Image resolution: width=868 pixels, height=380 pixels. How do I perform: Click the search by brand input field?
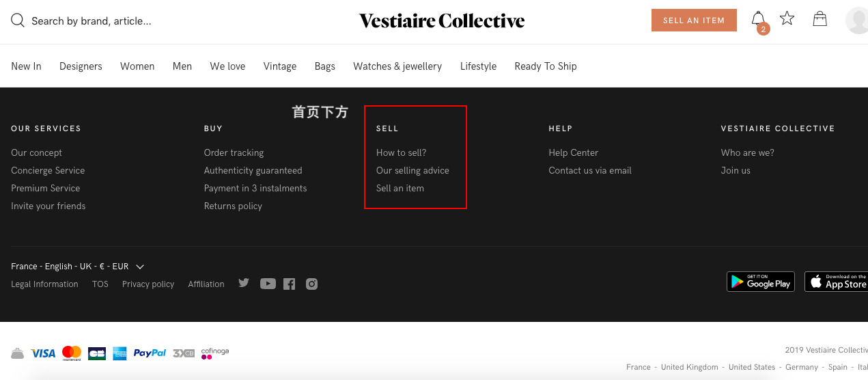92,21
